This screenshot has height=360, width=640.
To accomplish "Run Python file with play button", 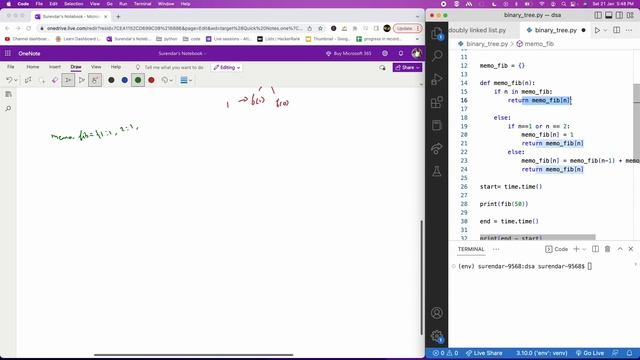I will [x=597, y=30].
